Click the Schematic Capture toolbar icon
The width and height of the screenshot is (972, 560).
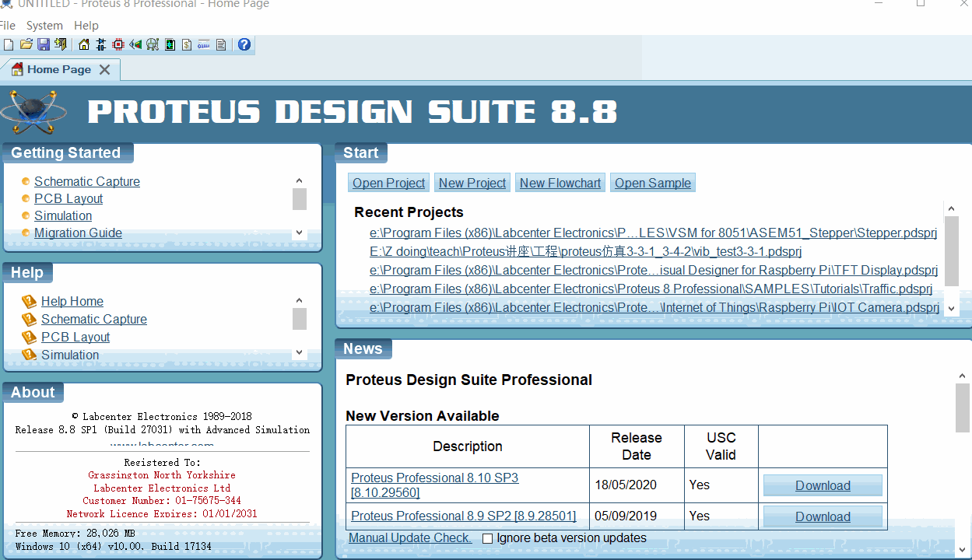coord(101,44)
